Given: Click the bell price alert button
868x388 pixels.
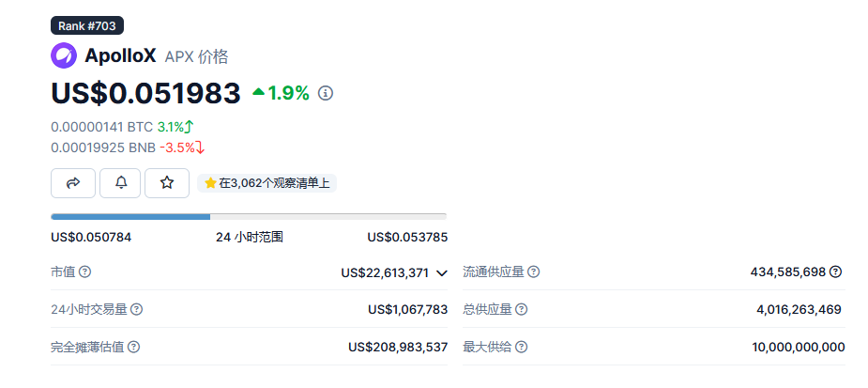Looking at the screenshot, I should [x=120, y=183].
